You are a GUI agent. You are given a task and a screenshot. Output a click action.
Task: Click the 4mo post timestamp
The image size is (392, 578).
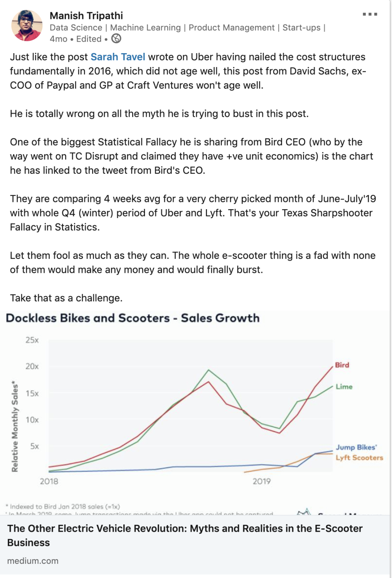(59, 39)
